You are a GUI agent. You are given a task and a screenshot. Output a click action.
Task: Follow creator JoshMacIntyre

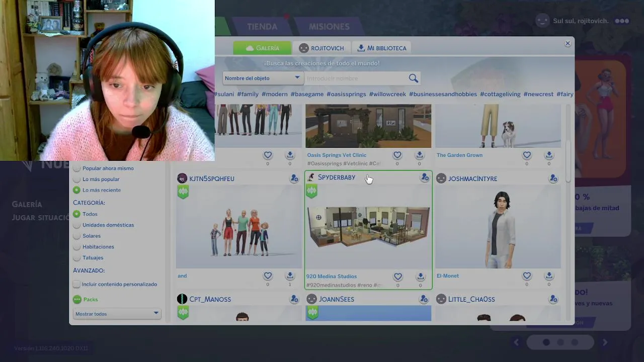(x=553, y=178)
